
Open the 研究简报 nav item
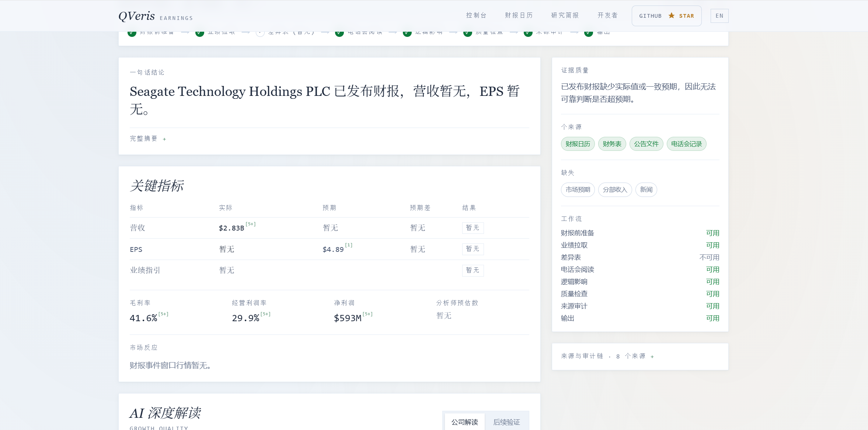tap(565, 15)
